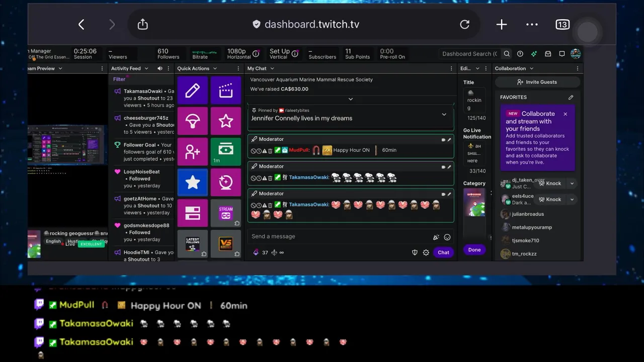Knock on dj_taken_over

(549, 184)
